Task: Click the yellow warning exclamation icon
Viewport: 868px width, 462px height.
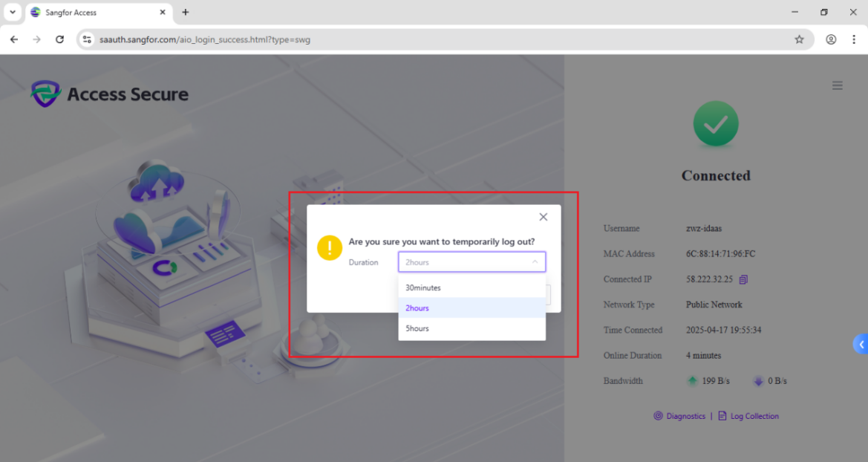Action: pyautogui.click(x=330, y=247)
